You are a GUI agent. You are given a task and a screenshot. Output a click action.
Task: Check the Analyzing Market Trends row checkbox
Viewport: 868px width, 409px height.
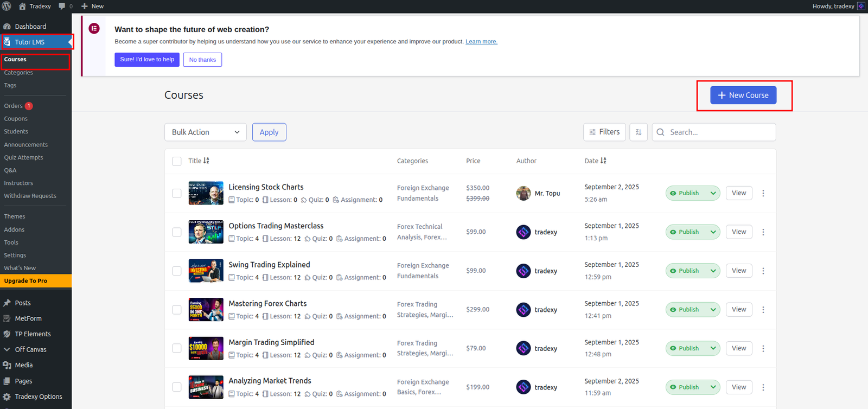177,387
